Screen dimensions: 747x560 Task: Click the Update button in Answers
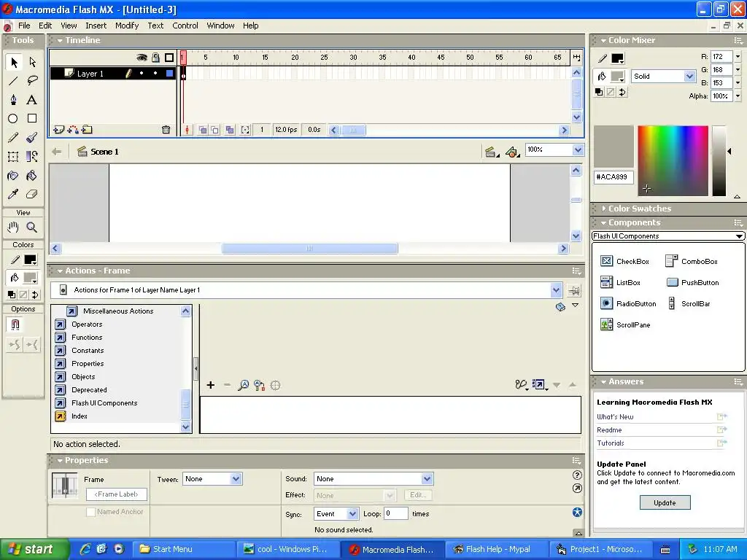click(x=665, y=503)
